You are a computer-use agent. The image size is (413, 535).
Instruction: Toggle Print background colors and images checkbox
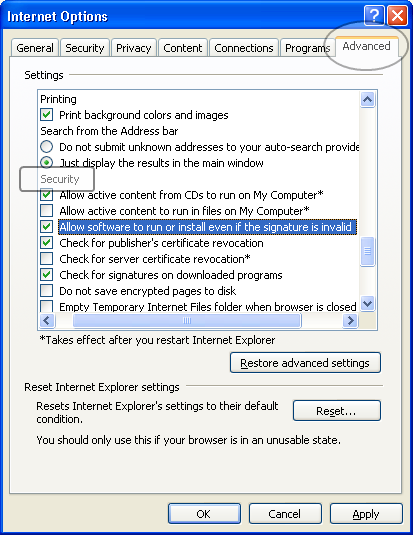[46, 115]
